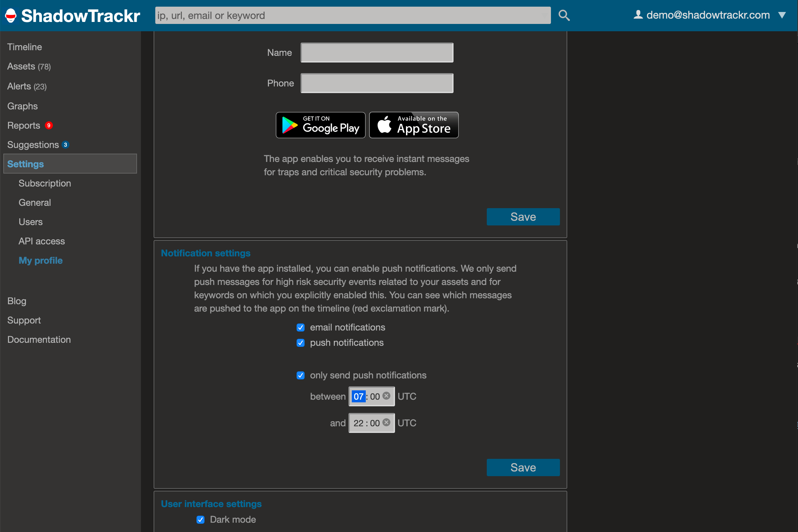Viewport: 798px width, 532px height.
Task: Clear the 22:00 end time field
Action: [386, 422]
